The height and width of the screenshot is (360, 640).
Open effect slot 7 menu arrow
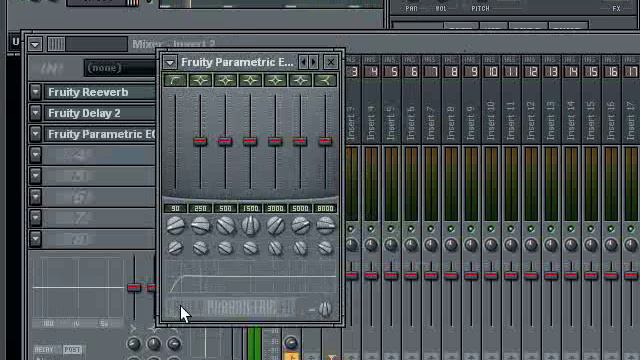[36, 218]
